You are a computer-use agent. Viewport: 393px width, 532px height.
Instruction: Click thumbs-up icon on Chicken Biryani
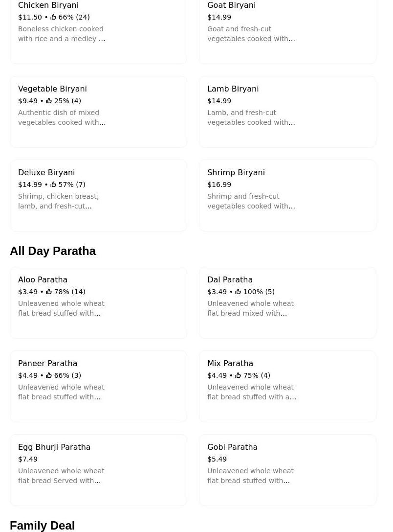pos(53,17)
